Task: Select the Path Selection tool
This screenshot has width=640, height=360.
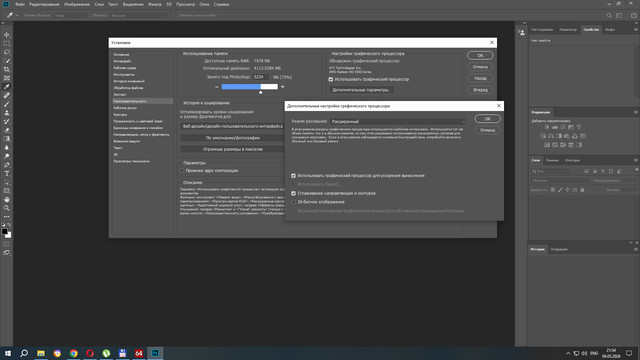Action: tap(7, 182)
